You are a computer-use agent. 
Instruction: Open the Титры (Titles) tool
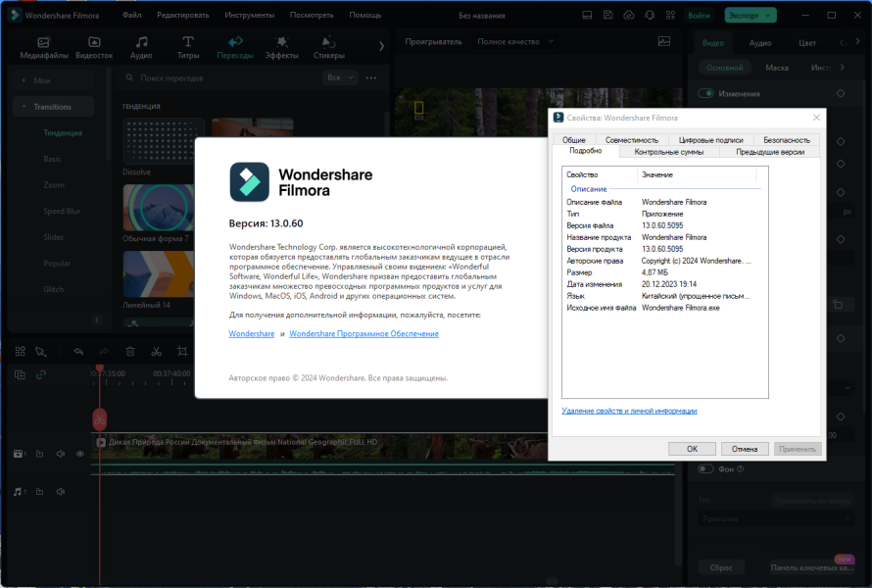pos(188,47)
